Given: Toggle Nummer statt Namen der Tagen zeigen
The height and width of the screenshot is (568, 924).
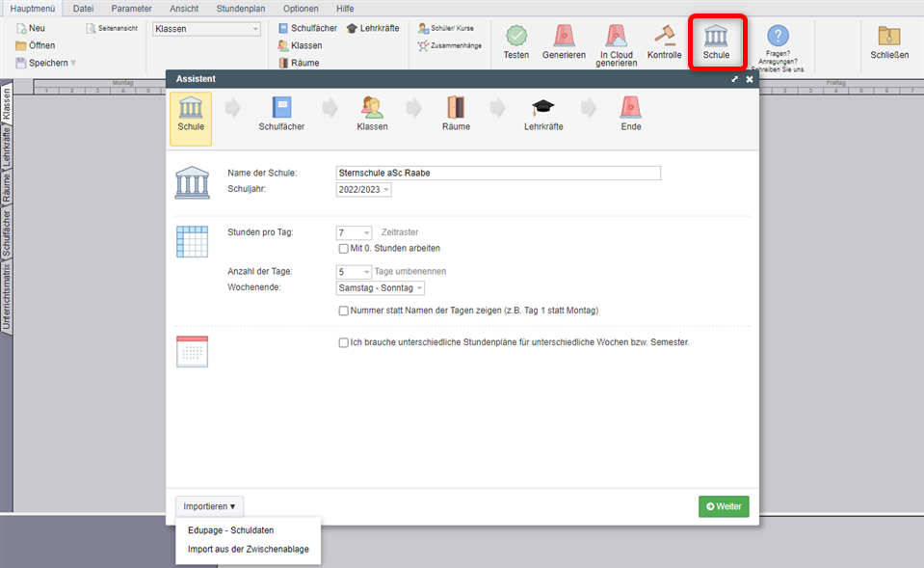Looking at the screenshot, I should 344,311.
